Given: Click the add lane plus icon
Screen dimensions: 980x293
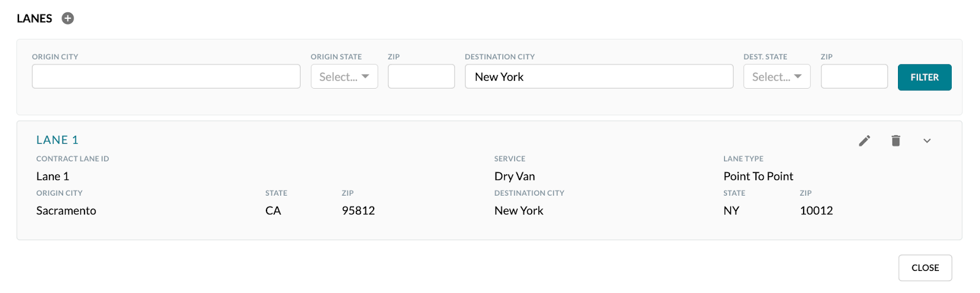Looking at the screenshot, I should 68,18.
